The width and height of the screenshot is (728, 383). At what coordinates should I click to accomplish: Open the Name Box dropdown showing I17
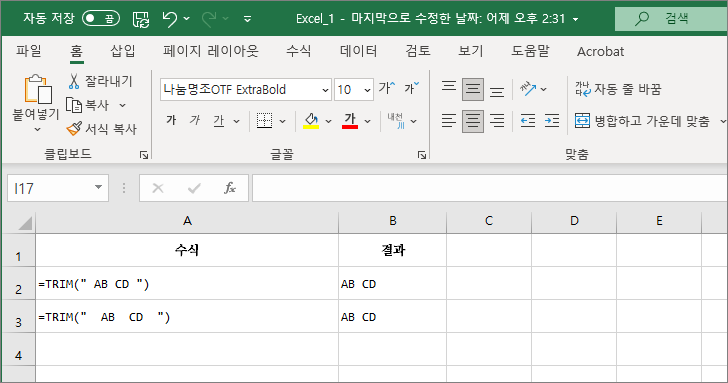point(98,188)
